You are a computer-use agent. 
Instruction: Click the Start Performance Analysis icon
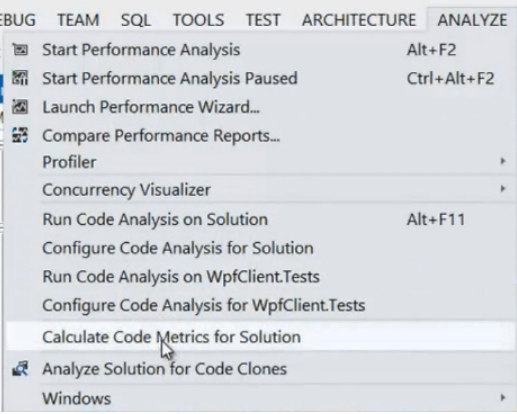click(x=20, y=50)
